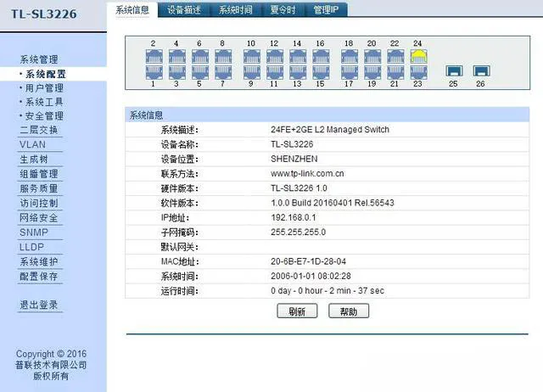
Task: Open 组播管理 sidebar menu
Action: pos(39,174)
